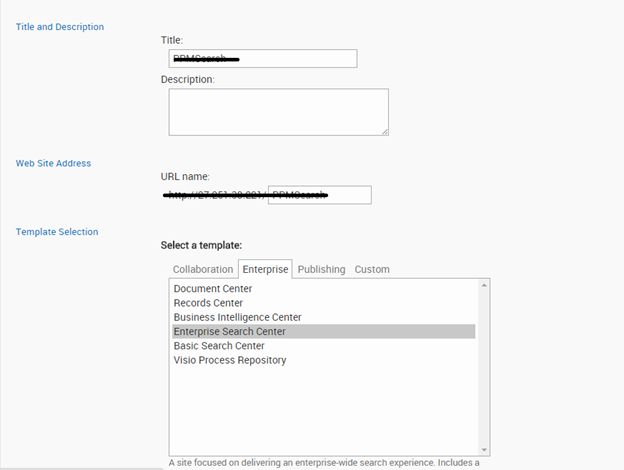Screen dimensions: 624x470
Task: Click the URL name input box
Action: [319, 195]
